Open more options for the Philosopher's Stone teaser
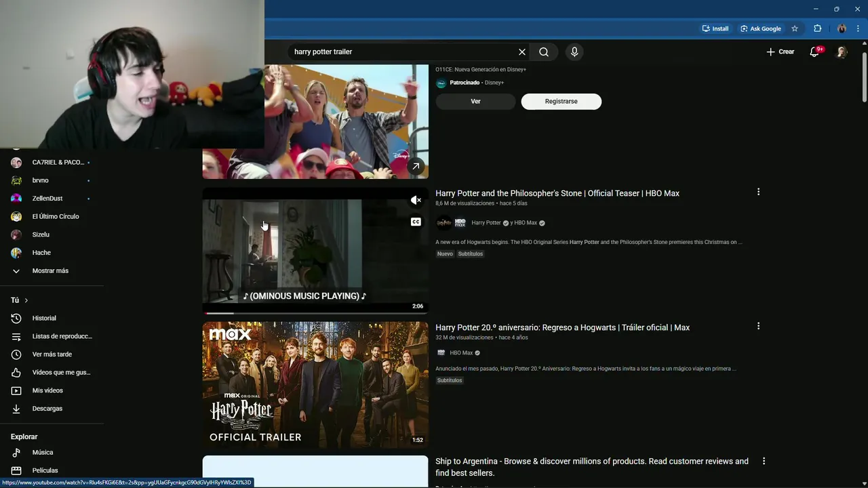 758,192
